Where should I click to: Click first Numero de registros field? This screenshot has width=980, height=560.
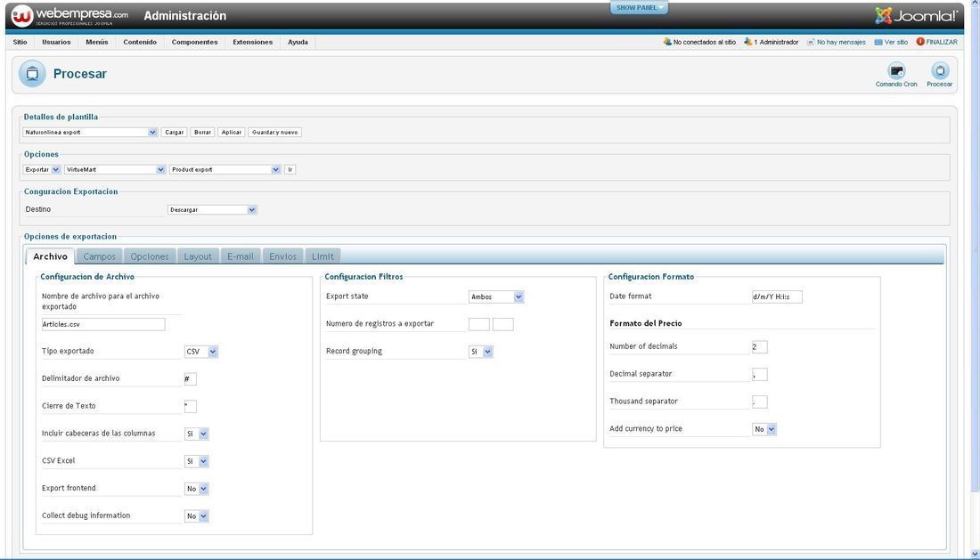coord(479,324)
